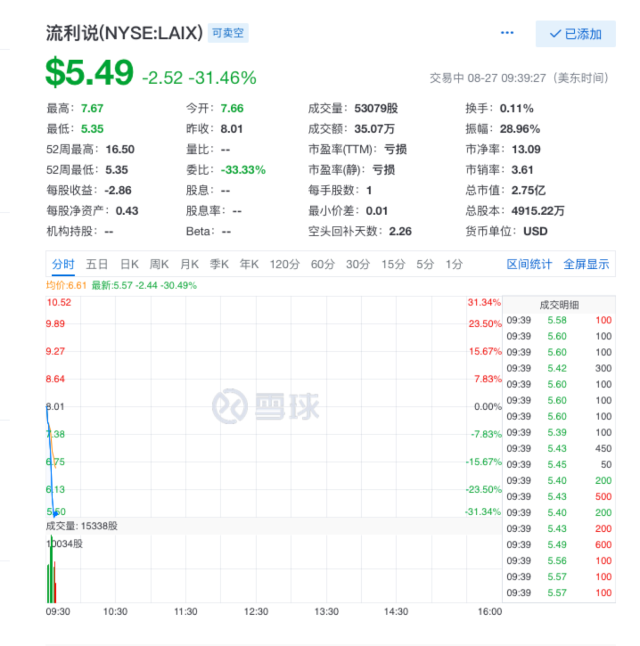The image size is (640, 646).
Task: Click the 成交明细 panel header
Action: (559, 305)
